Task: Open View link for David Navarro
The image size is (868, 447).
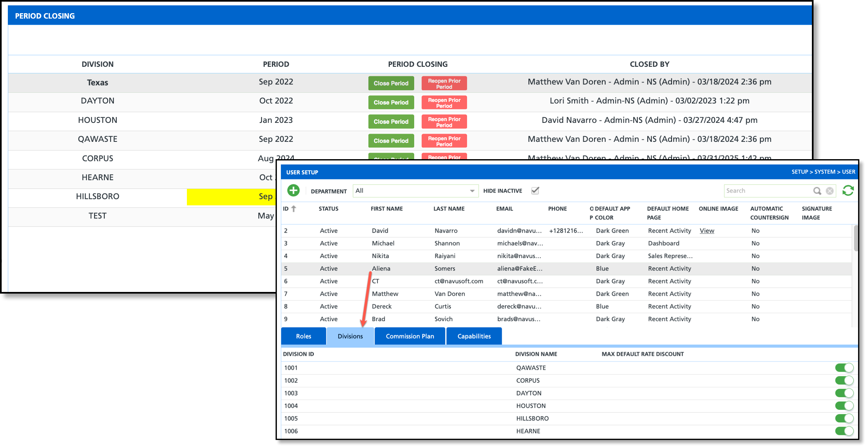Action: (707, 231)
